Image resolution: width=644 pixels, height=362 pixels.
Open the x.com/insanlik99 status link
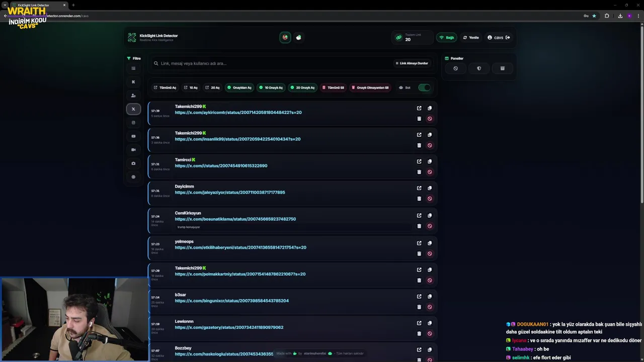[x=237, y=139]
